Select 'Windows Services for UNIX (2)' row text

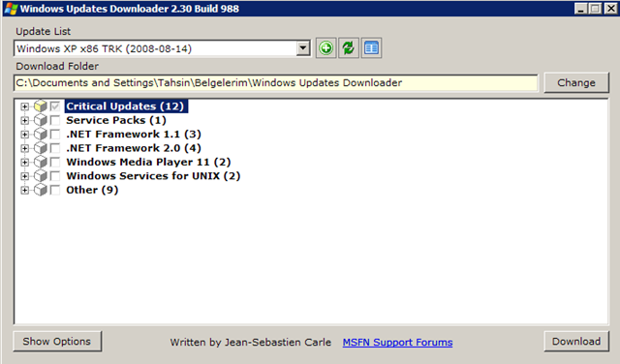(x=153, y=176)
